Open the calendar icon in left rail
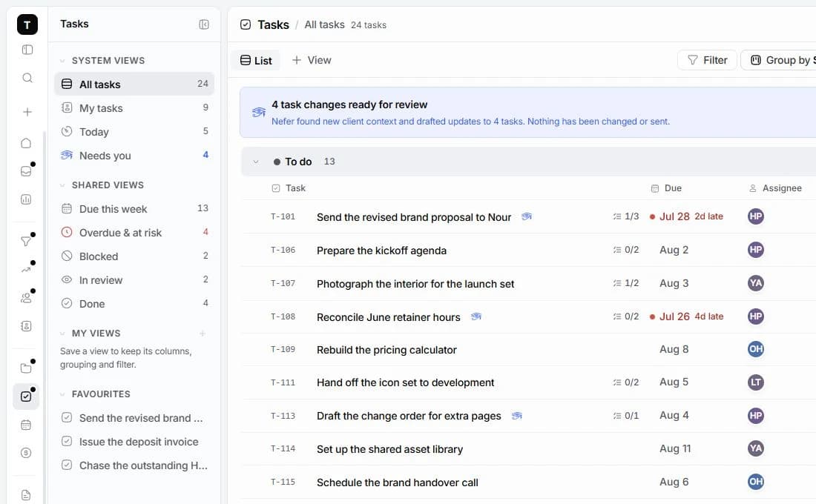Screen dimensions: 816x504 (26, 425)
